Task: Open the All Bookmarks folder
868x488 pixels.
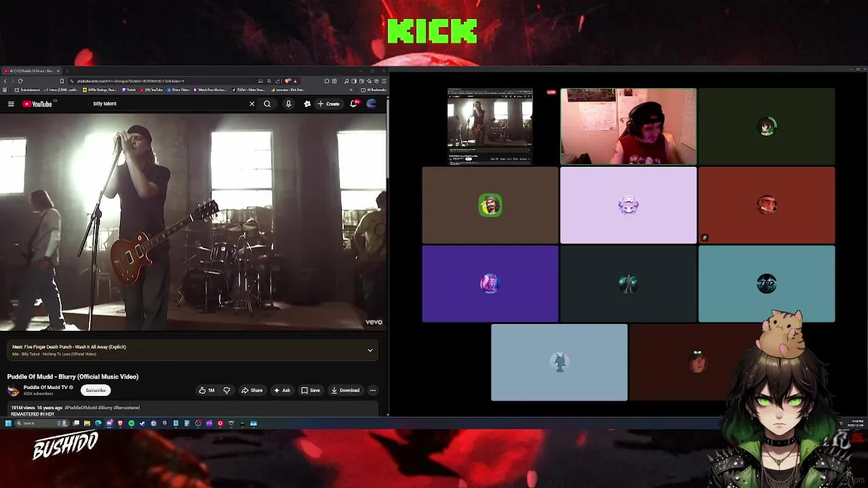Action: (374, 89)
